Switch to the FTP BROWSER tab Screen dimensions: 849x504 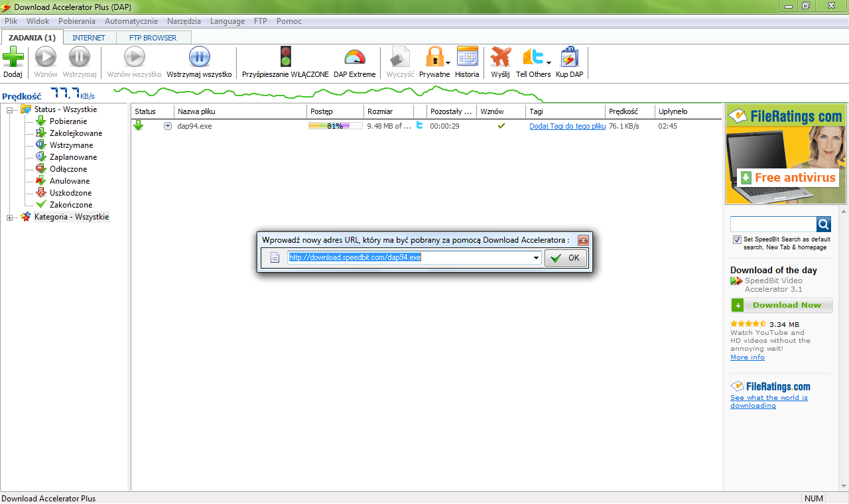pos(153,38)
